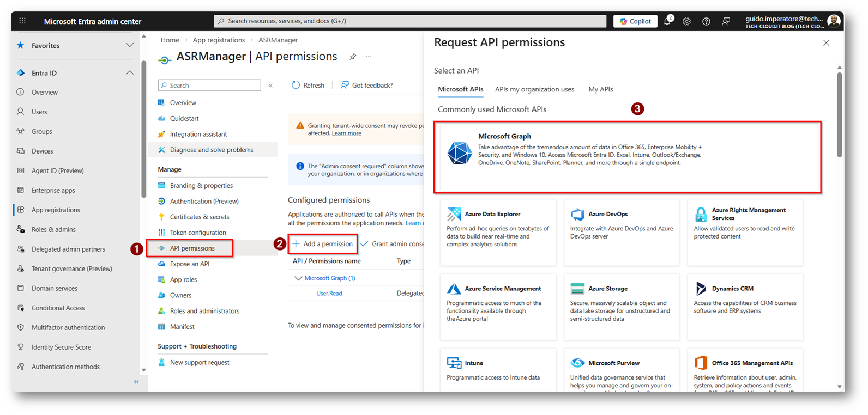Open Diagnose and solve problems

tap(212, 150)
